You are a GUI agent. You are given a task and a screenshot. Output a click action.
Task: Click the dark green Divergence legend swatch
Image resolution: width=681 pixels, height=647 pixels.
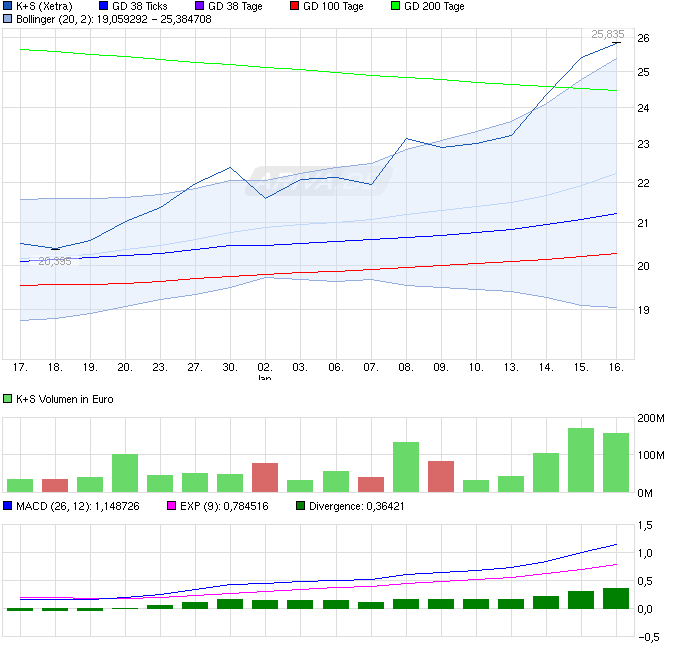tap(302, 507)
